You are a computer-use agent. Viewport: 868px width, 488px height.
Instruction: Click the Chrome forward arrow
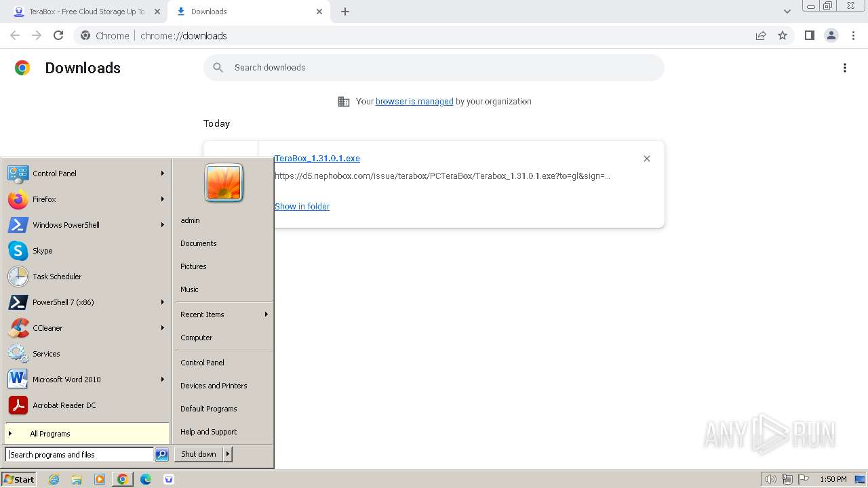[37, 35]
